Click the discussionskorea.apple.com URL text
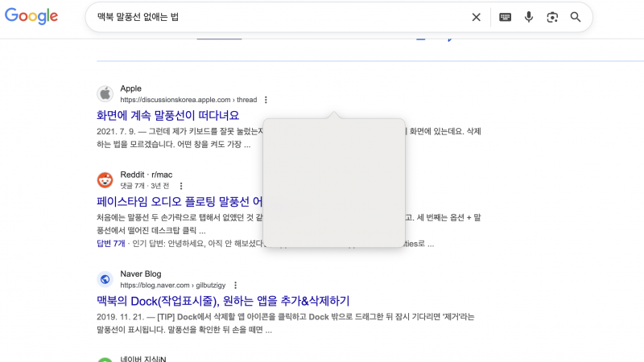Viewport: 644px width, 362px height. coord(188,100)
